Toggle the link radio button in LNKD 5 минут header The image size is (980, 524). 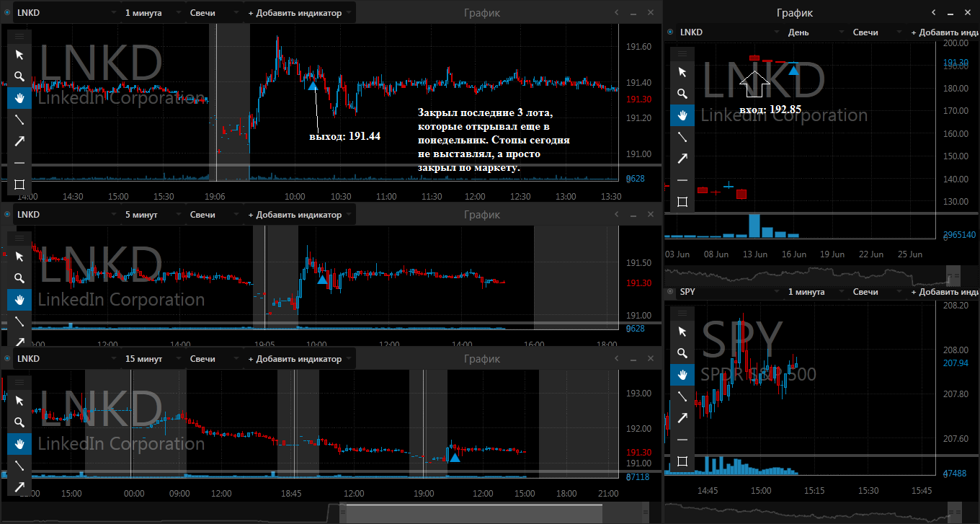click(x=8, y=214)
